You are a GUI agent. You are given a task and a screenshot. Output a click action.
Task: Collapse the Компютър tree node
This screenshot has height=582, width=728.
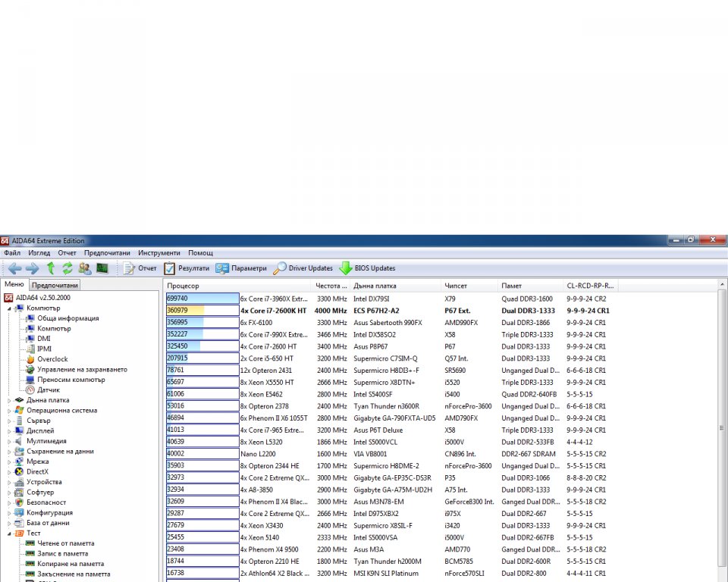tap(10, 308)
